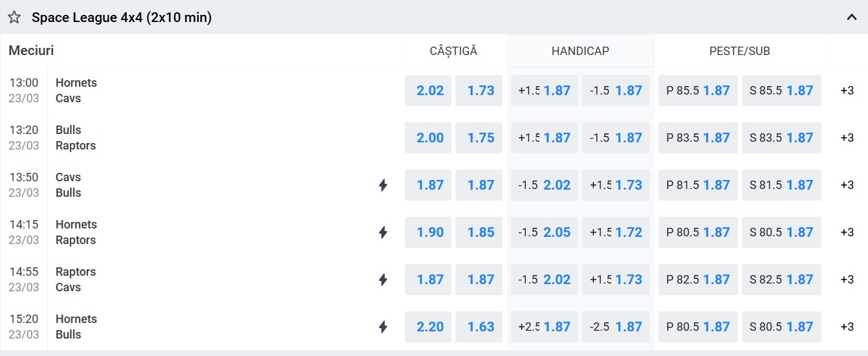Screen dimensions: 868x356
Task: Show +3 more markets for Bulls vs Raptors
Action: [847, 138]
